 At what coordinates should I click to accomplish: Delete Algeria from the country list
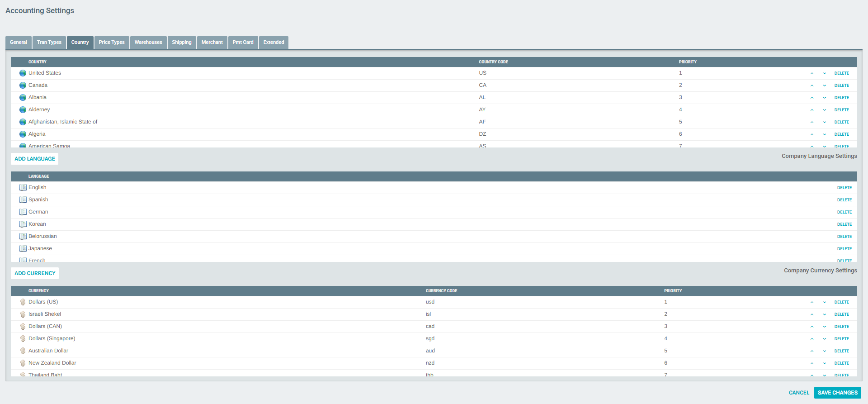coord(841,134)
